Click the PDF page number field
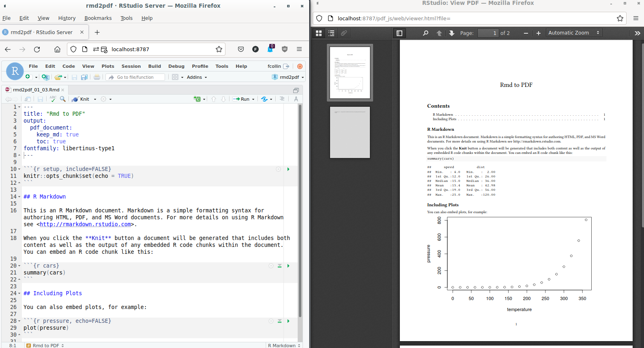The width and height of the screenshot is (644, 348). pyautogui.click(x=488, y=33)
